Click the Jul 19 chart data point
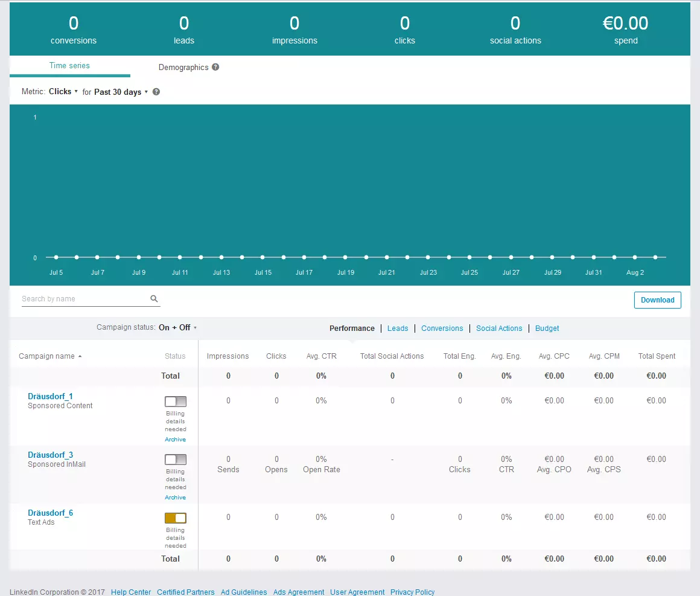700x596 pixels. coord(345,257)
